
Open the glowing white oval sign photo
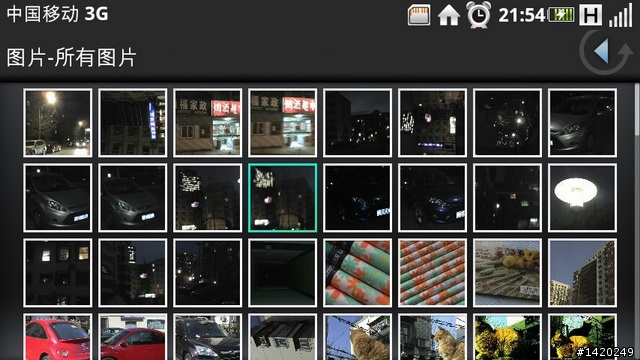(582, 198)
